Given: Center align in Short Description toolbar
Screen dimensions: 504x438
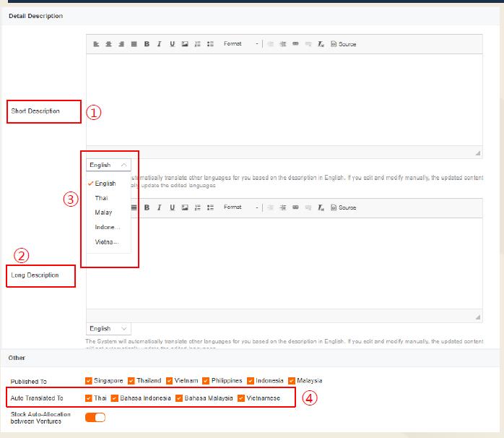Looking at the screenshot, I should click(108, 44).
